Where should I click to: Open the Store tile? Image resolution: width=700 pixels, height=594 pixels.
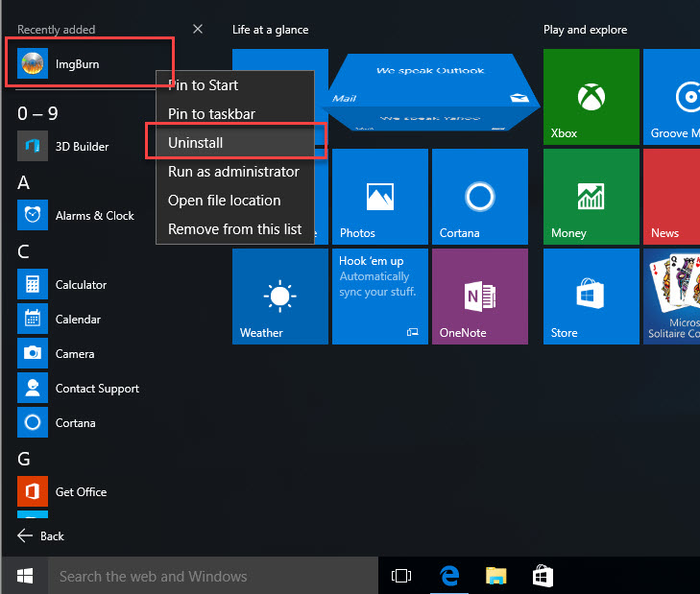coord(591,297)
